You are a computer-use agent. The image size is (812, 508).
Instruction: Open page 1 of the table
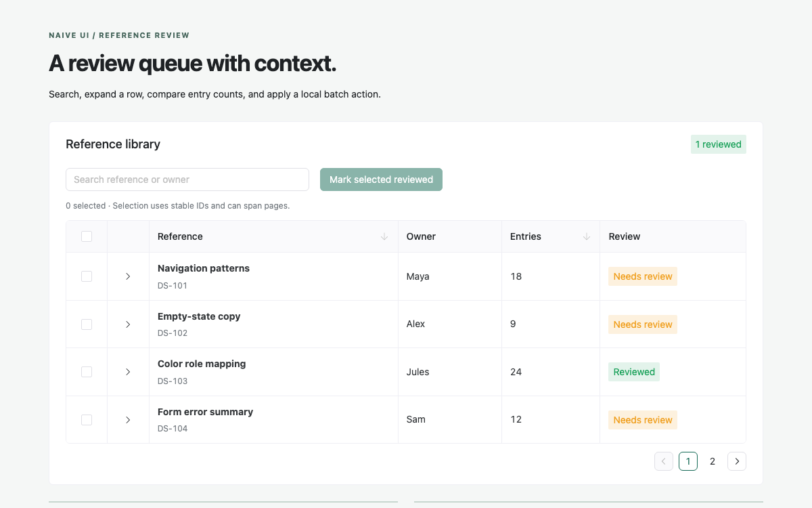(x=688, y=461)
